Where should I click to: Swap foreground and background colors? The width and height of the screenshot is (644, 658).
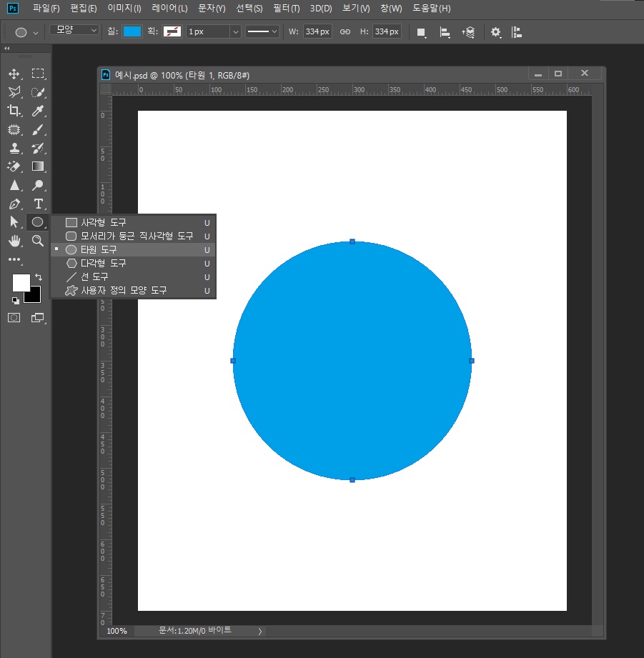[39, 277]
